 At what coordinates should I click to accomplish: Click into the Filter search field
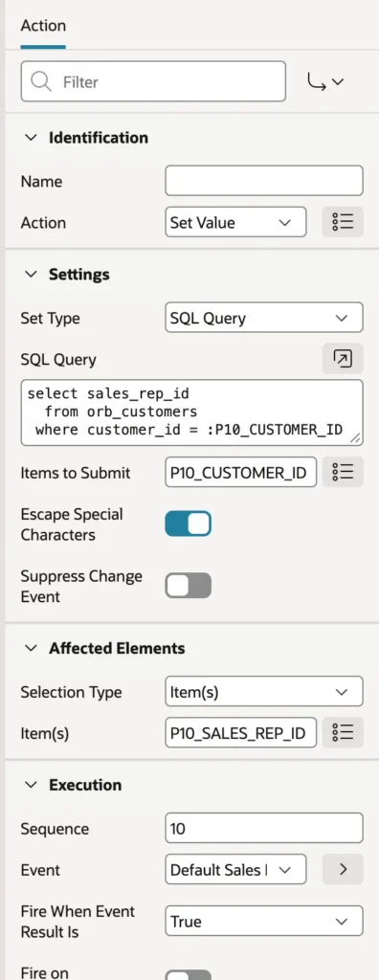coord(153,81)
